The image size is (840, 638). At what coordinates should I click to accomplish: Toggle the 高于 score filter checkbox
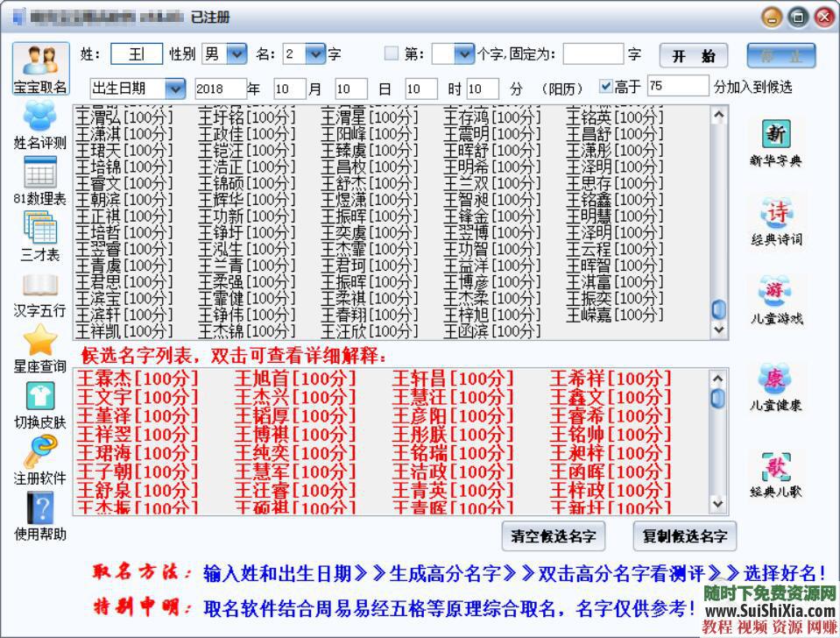pyautogui.click(x=607, y=86)
